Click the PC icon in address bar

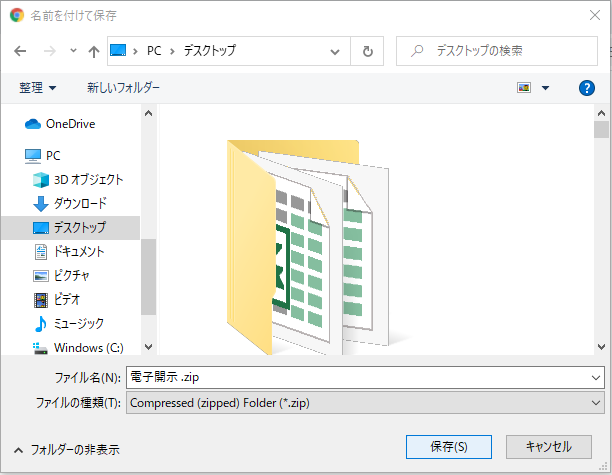pos(118,50)
